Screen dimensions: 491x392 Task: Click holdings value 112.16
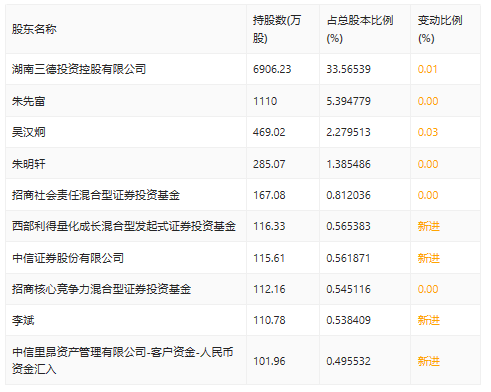tap(269, 289)
